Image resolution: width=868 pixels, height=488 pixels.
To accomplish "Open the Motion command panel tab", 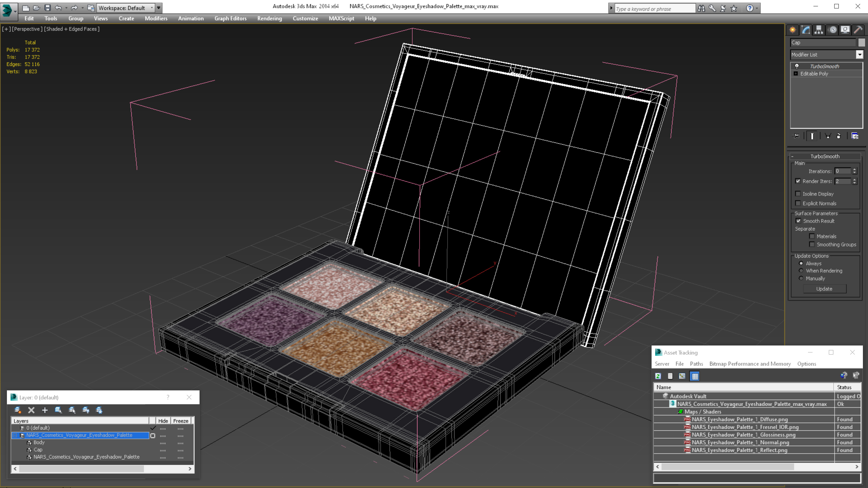I will pos(832,30).
